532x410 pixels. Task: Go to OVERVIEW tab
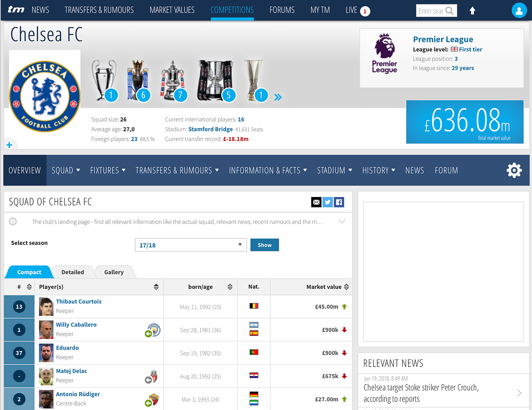pos(25,170)
